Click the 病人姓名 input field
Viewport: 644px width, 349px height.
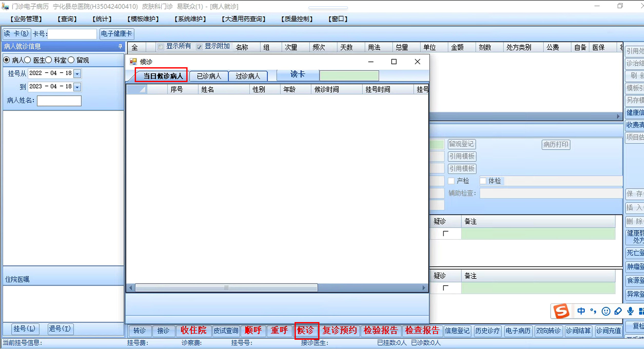59,101
